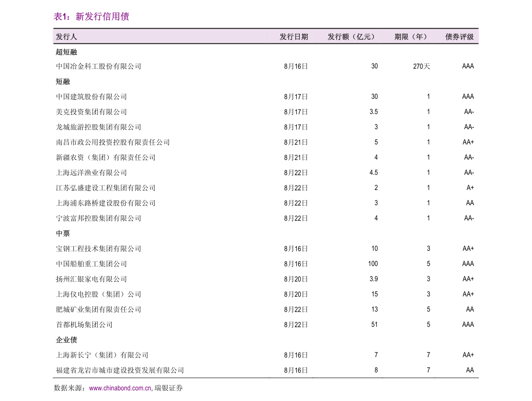Click the 短融 section heading
Viewport: 532px width, 401px height.
click(x=63, y=81)
